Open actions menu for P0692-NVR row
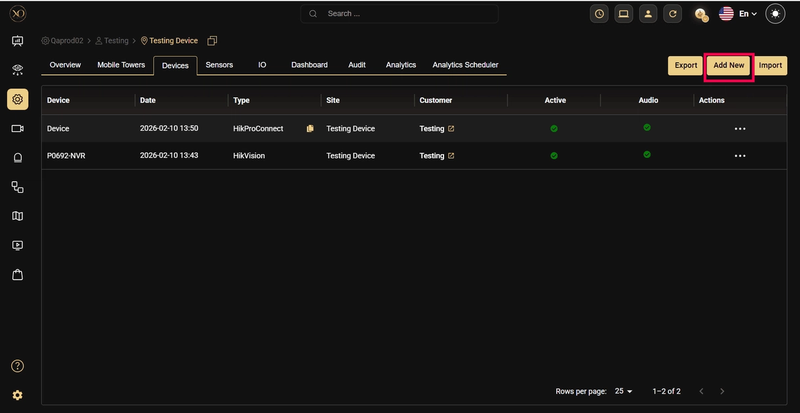The height and width of the screenshot is (413, 800). click(x=740, y=156)
